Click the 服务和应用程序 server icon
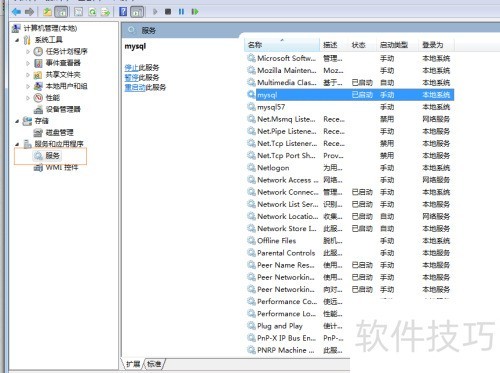 click(27, 144)
